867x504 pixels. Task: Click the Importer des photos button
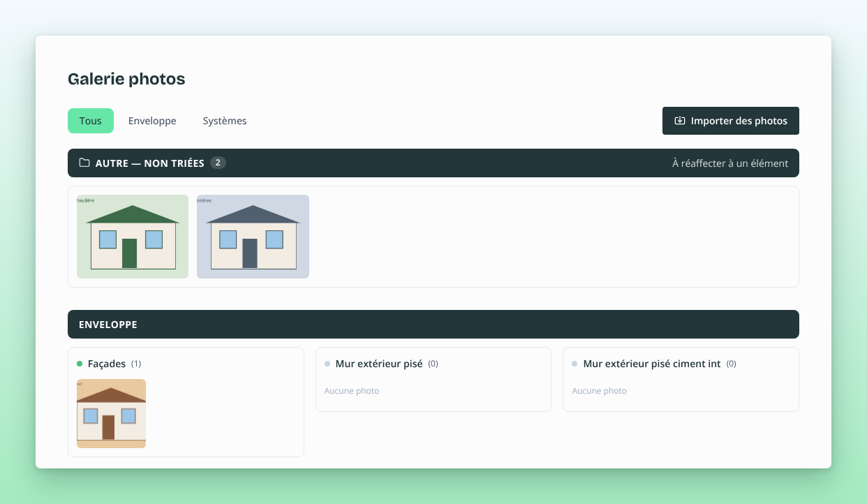pyautogui.click(x=731, y=121)
